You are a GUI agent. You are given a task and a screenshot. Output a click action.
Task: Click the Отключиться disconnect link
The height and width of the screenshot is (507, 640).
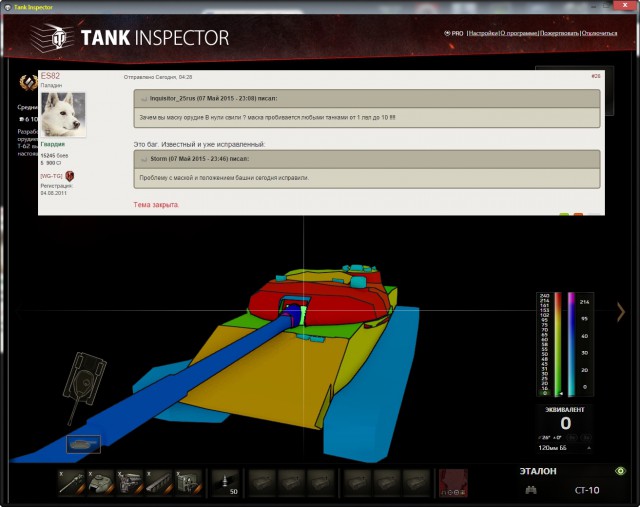tap(599, 33)
